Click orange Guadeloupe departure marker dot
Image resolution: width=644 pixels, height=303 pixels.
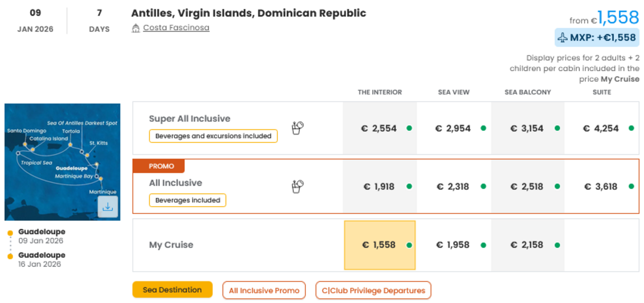click(10, 233)
